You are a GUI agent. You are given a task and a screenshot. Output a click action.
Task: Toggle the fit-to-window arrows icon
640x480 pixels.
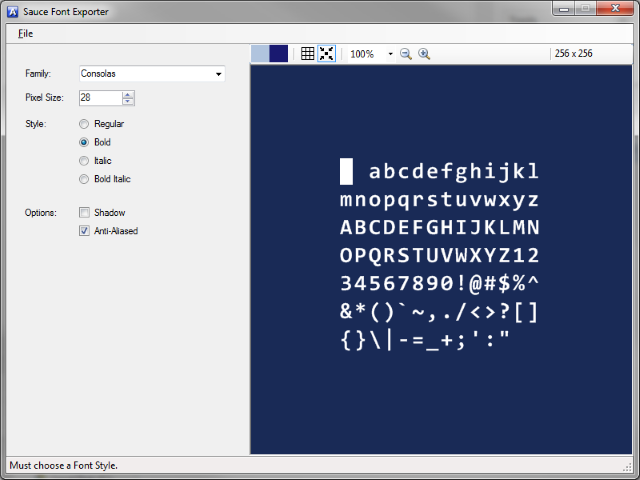click(x=327, y=53)
